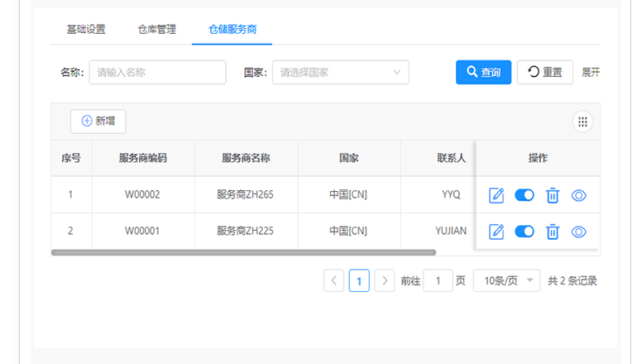Switch to the 基础设置 tab
This screenshot has height=364, width=637.
point(86,29)
